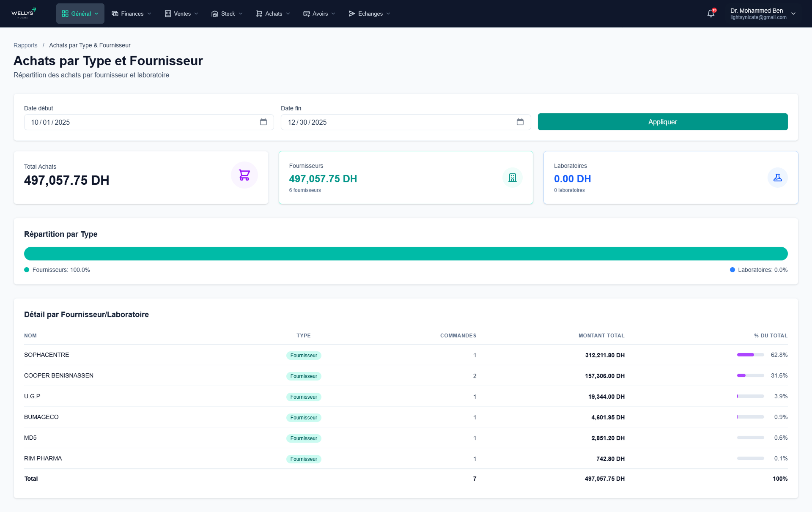Open the Avoirs menu
Screen dimensions: 812x512
click(x=319, y=14)
